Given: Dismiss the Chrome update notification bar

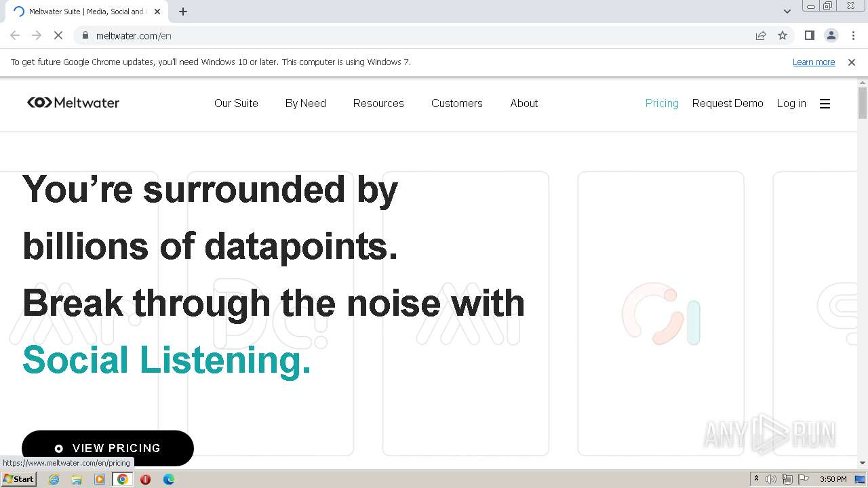Looking at the screenshot, I should [x=852, y=62].
